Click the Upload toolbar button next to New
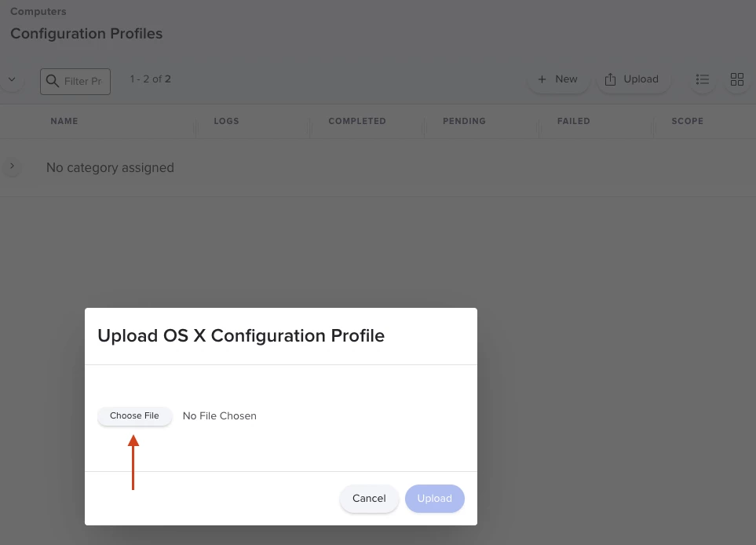 pos(633,79)
